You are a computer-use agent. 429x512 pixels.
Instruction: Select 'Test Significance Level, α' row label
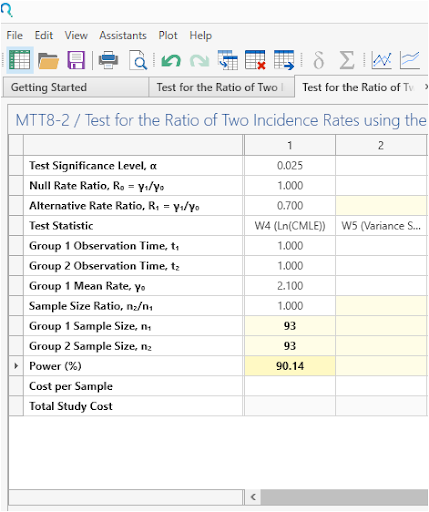coord(93,166)
